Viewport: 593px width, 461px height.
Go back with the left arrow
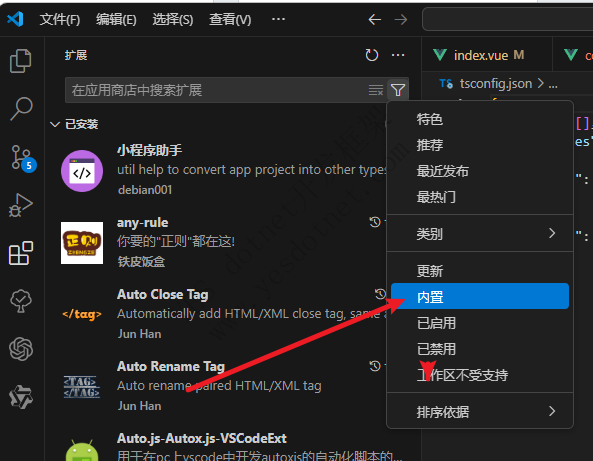click(x=374, y=19)
